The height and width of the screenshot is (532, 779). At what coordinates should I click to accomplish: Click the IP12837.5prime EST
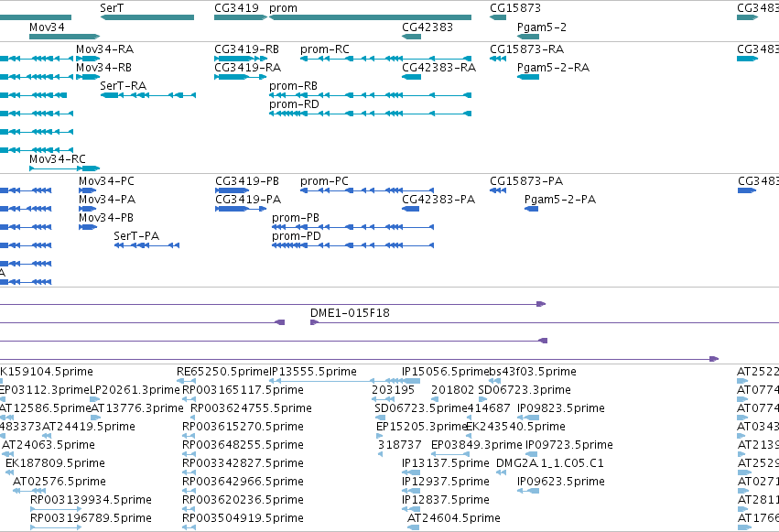(x=411, y=510)
